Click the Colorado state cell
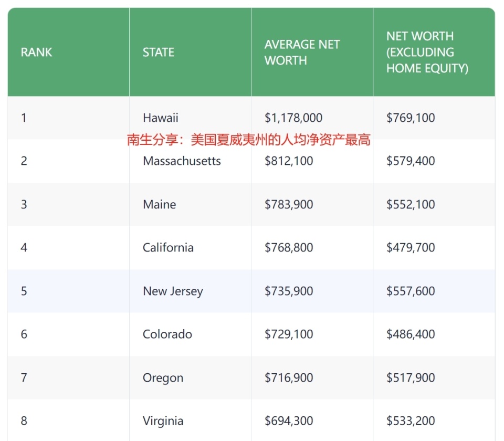504x441 pixels. point(167,334)
